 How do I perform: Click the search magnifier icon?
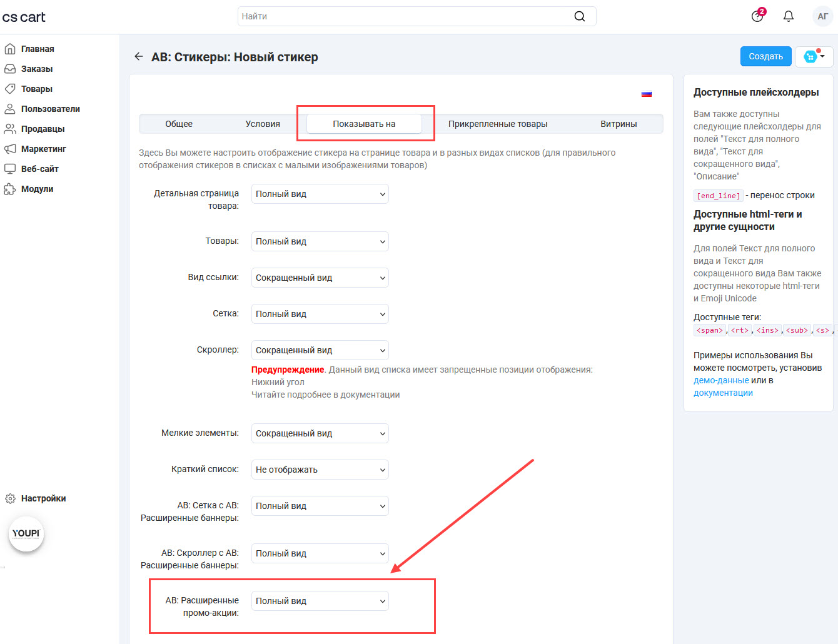point(580,16)
